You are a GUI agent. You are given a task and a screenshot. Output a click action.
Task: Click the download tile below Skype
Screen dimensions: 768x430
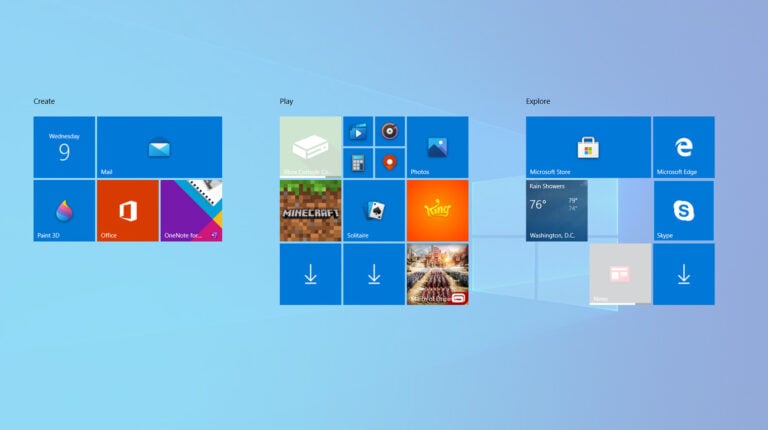tap(684, 274)
